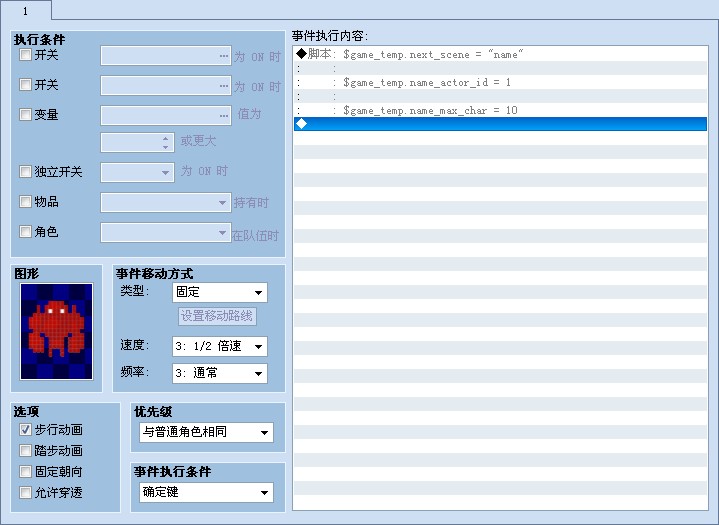The width and height of the screenshot is (719, 525).
Task: Enable the 独立开关 condition checkbox
Action: (x=25, y=172)
